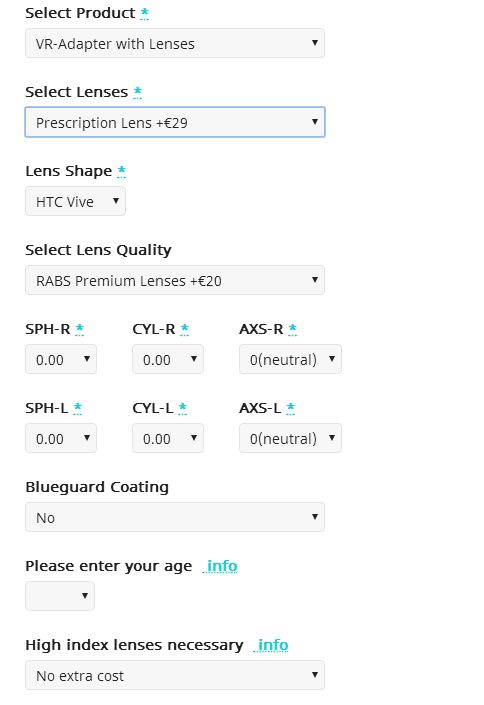This screenshot has width=484, height=705.
Task: Open the High index lenses dropdown
Action: tap(175, 675)
